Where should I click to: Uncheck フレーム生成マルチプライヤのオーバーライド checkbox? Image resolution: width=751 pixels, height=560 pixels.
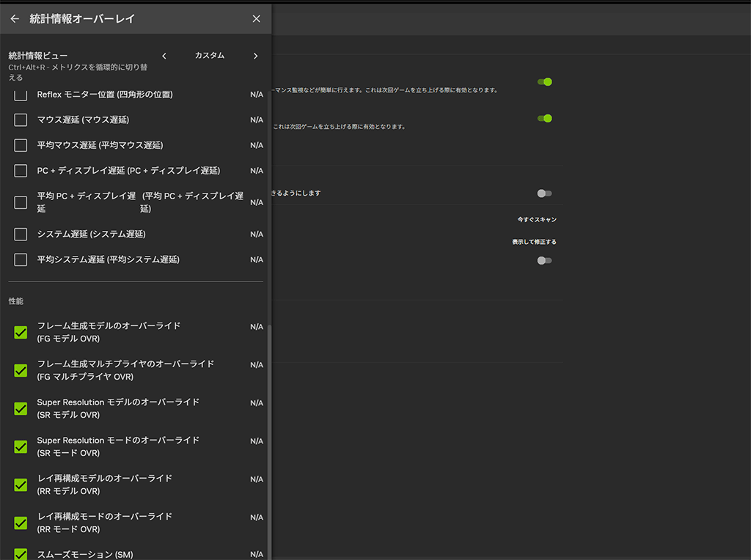(x=21, y=370)
